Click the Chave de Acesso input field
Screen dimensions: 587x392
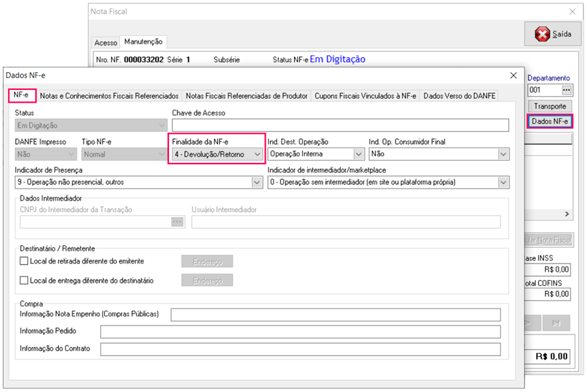(x=340, y=125)
